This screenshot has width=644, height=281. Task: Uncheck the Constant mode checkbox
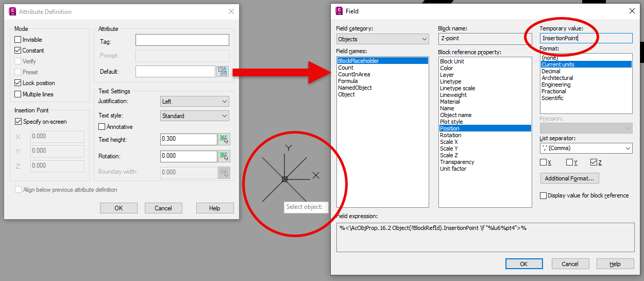[x=18, y=51]
